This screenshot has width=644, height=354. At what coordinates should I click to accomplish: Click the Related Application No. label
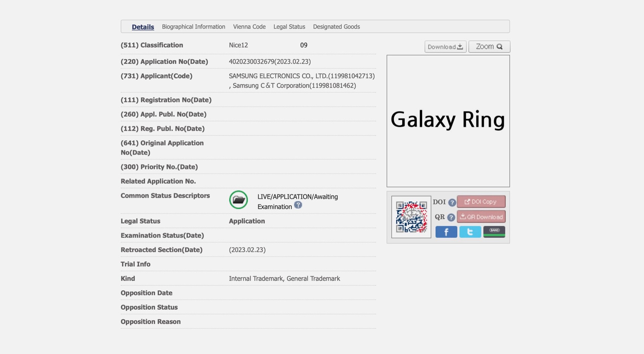(158, 182)
